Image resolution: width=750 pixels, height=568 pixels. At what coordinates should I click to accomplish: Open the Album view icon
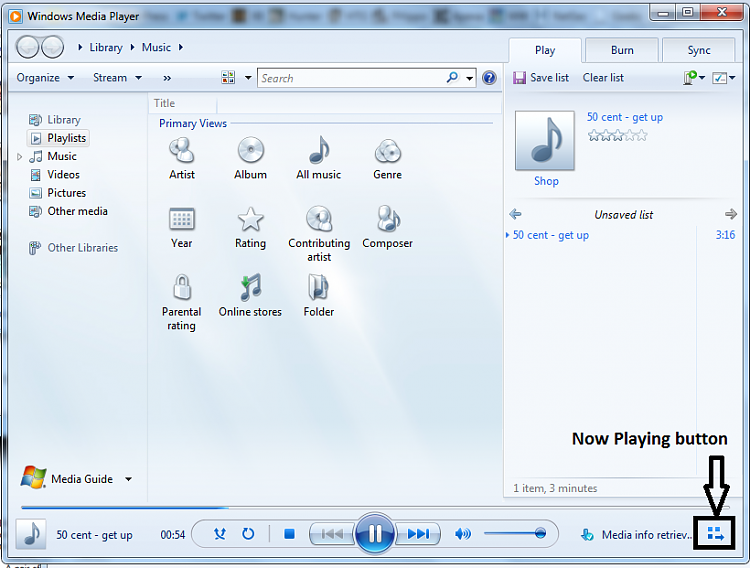coord(250,150)
